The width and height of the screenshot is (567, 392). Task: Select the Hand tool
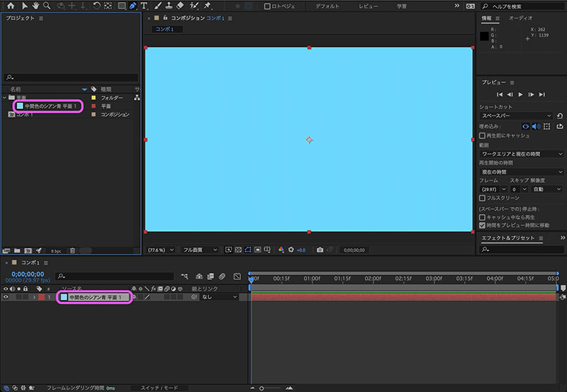[35, 6]
